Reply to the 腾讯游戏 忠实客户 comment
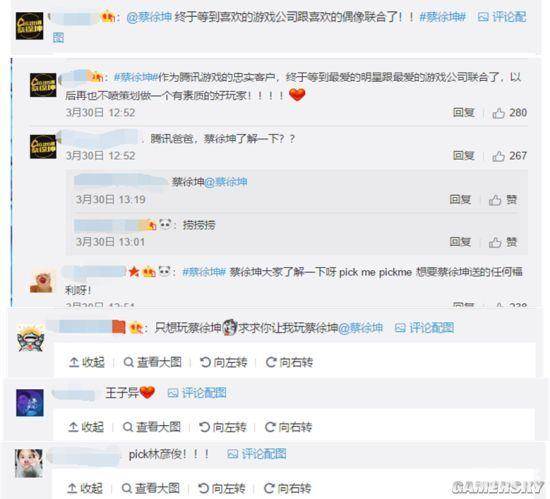Screen dimensions: 550x499 pos(463,113)
